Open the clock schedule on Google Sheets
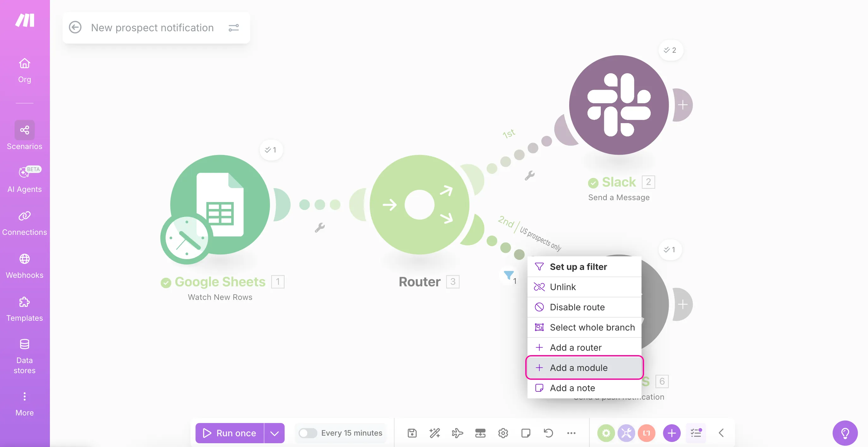The image size is (868, 447). 186,238
